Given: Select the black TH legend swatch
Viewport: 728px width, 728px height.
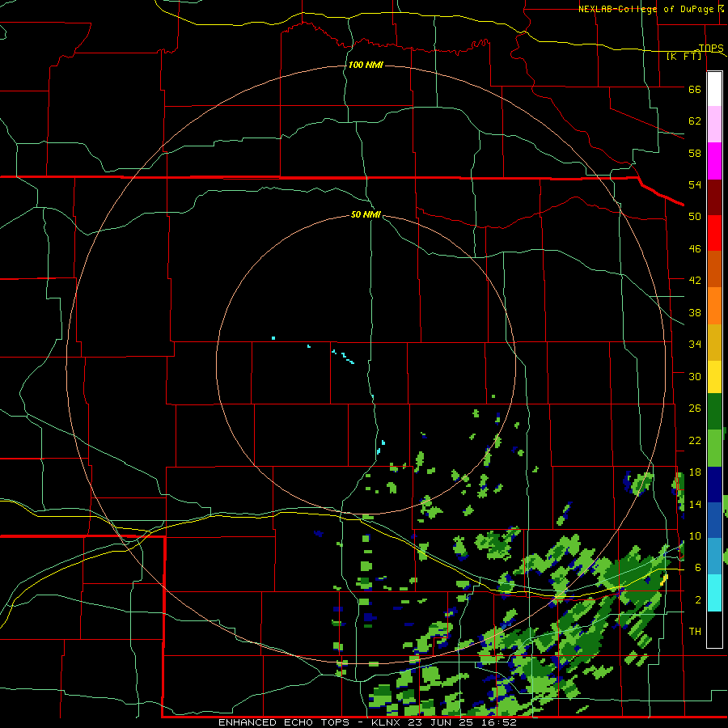Looking at the screenshot, I should (714, 629).
